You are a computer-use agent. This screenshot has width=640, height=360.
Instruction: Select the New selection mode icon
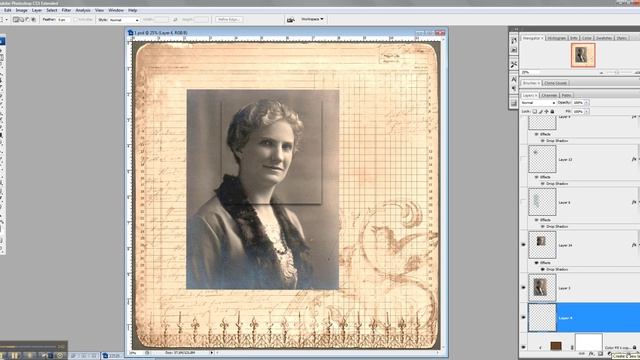coord(16,20)
